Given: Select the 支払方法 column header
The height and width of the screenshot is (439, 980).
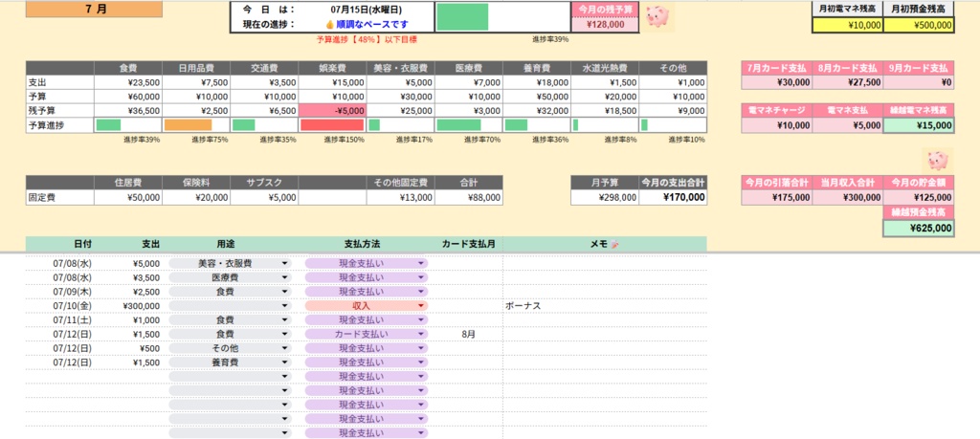Looking at the screenshot, I should click(367, 244).
